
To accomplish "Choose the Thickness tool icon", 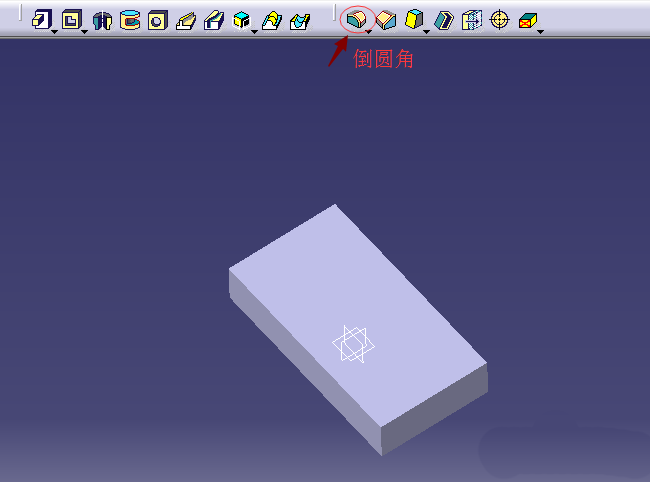I will pyautogui.click(x=472, y=20).
